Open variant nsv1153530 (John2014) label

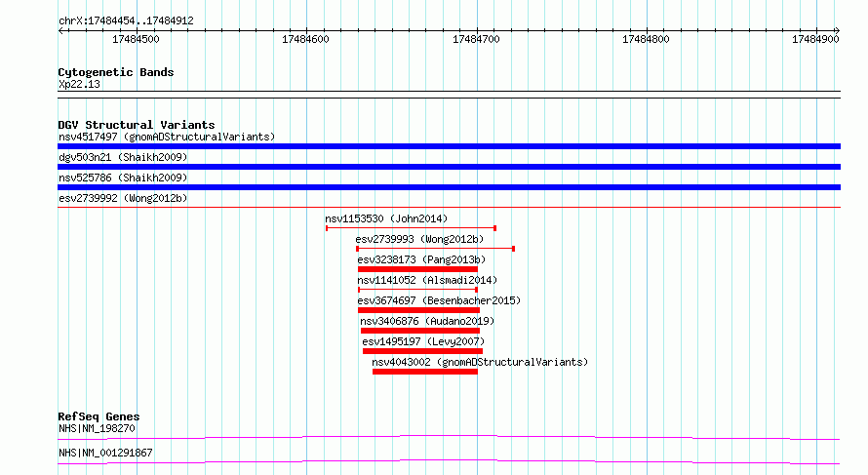pos(386,218)
